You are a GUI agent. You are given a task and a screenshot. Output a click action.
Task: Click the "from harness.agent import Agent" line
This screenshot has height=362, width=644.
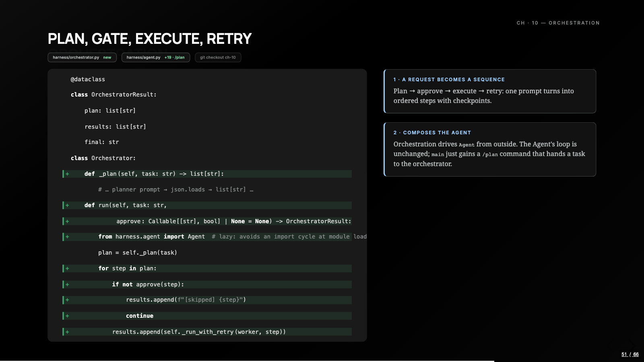pos(207,237)
